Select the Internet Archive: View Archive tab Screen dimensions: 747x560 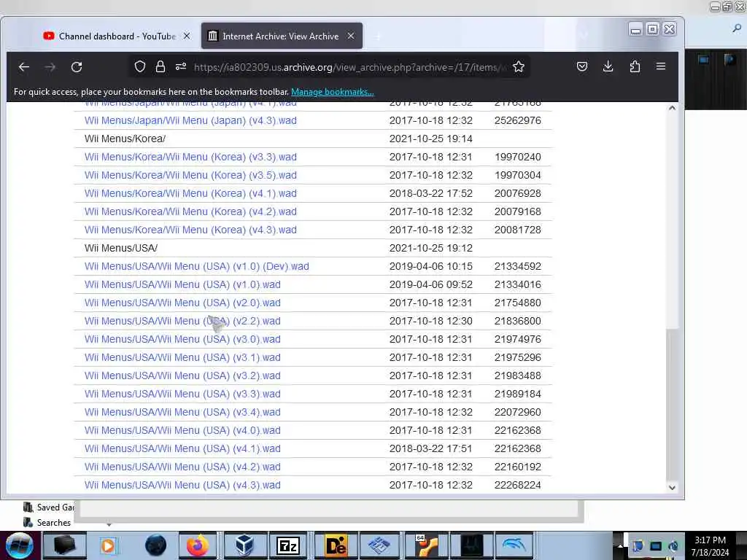click(x=282, y=36)
